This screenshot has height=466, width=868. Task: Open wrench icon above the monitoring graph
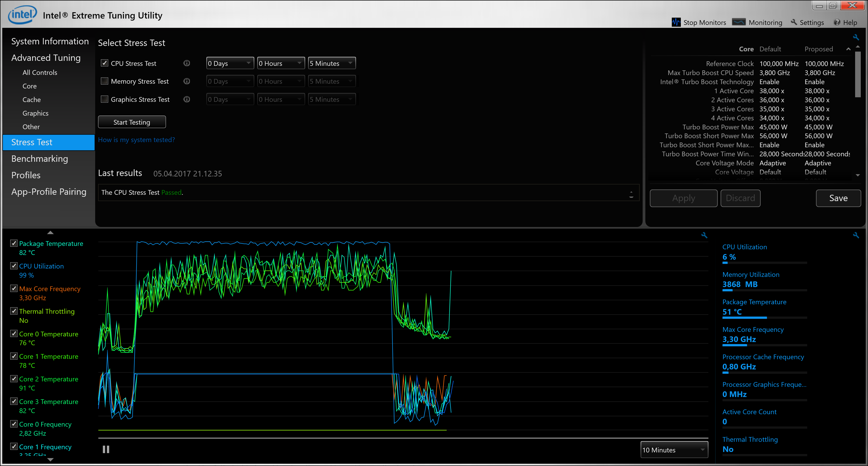pyautogui.click(x=704, y=235)
